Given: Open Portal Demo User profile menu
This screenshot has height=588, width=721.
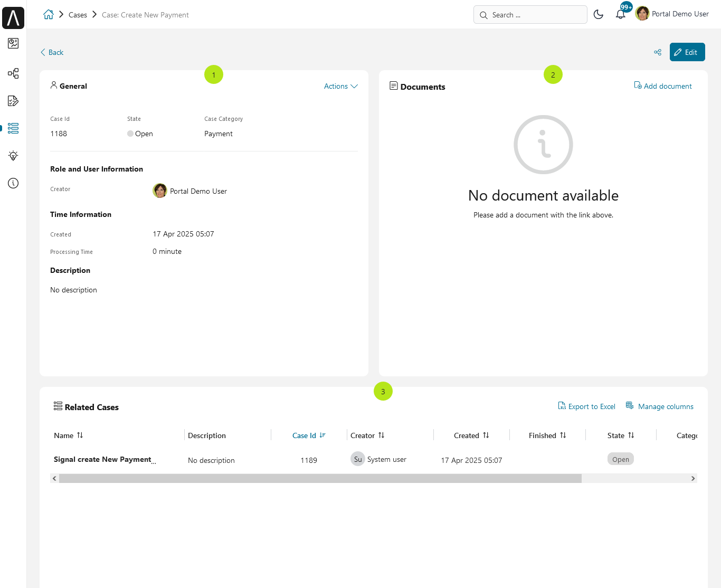Looking at the screenshot, I should 672,14.
